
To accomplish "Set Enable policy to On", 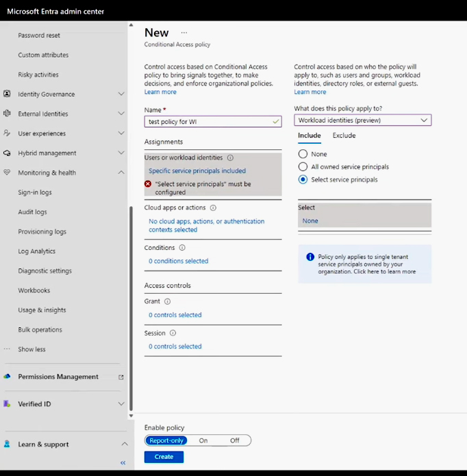I will coord(203,440).
